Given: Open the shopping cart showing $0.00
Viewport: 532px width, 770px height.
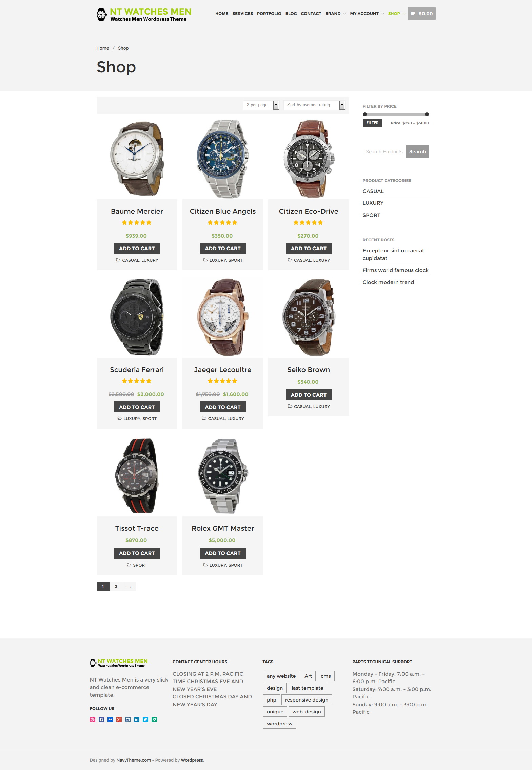Looking at the screenshot, I should point(421,14).
